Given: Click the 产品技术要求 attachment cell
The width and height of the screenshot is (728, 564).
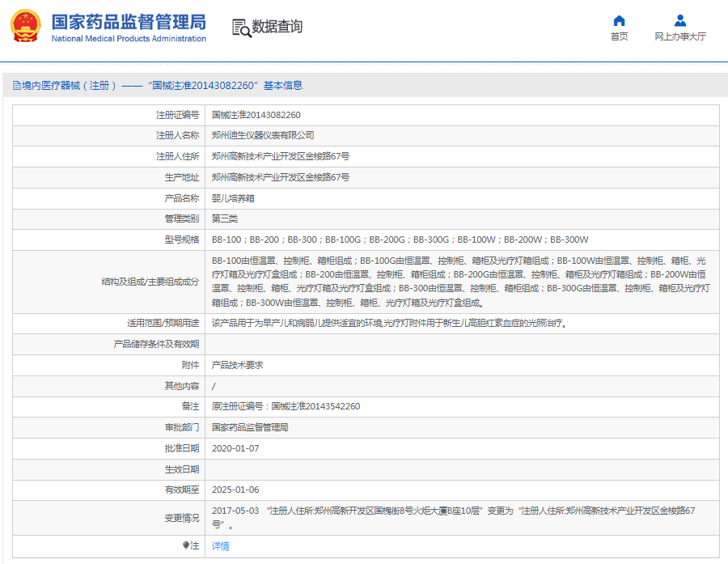Looking at the screenshot, I should [237, 365].
